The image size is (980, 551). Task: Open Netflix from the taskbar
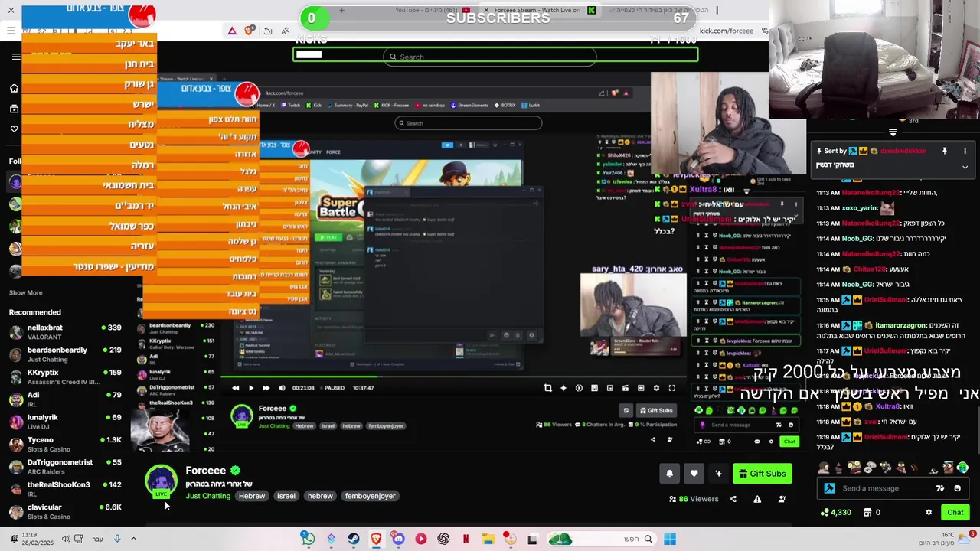point(465,539)
